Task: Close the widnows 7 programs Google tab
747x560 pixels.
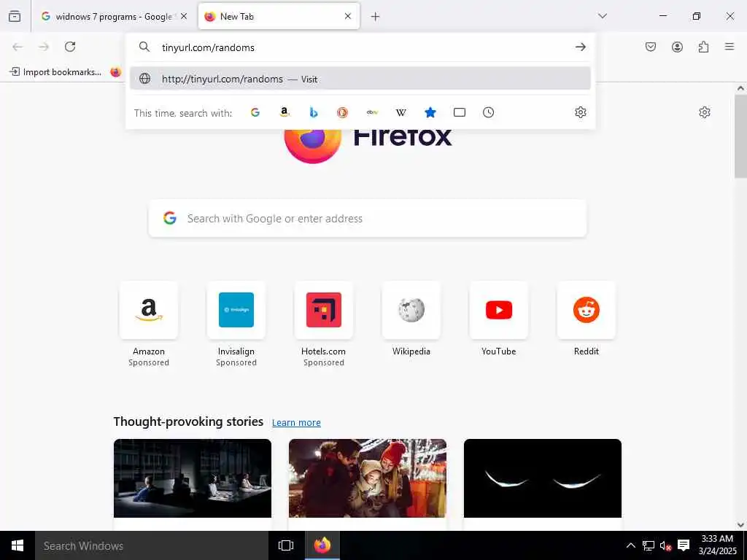Action: [x=184, y=16]
